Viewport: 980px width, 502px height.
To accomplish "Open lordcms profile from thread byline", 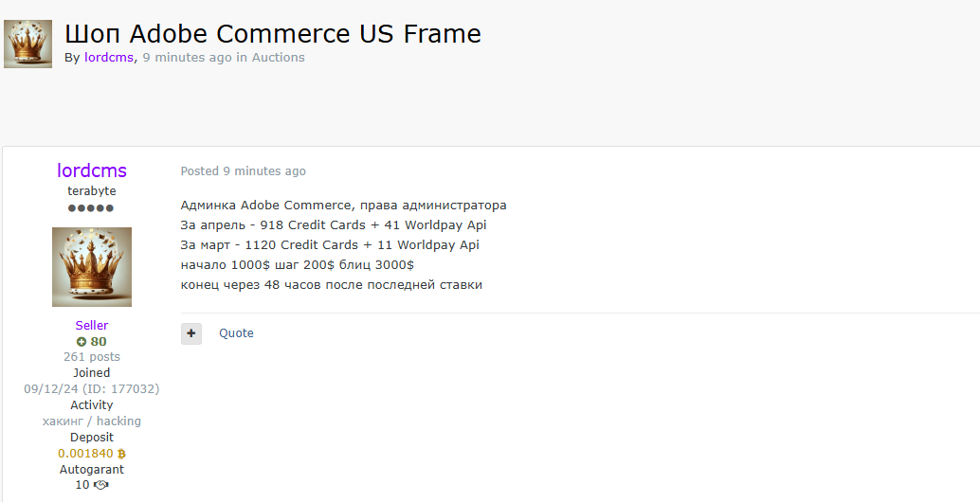I will tap(109, 58).
